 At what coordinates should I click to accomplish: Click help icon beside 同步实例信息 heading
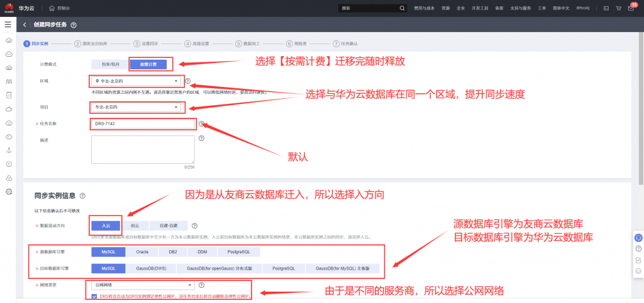click(x=82, y=196)
